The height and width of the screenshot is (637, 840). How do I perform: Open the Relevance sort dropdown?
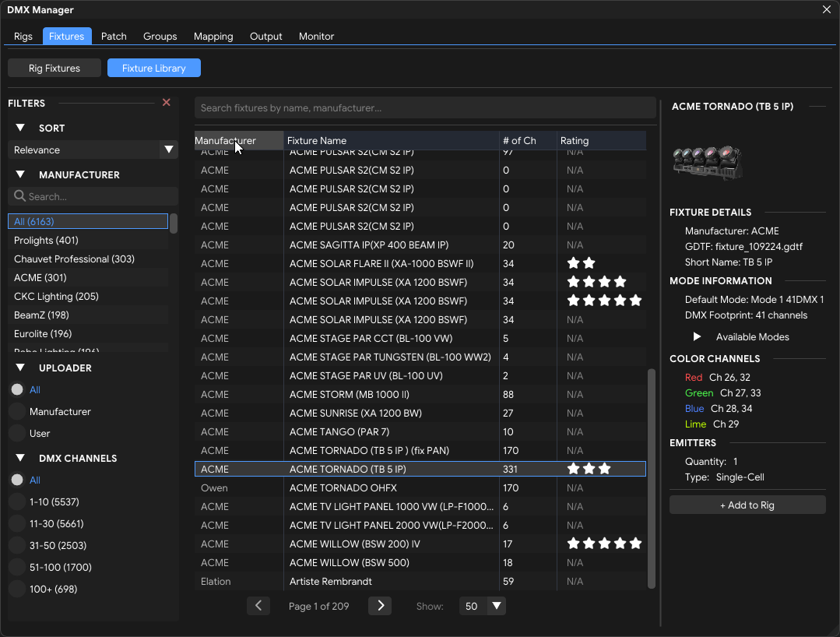coord(93,150)
